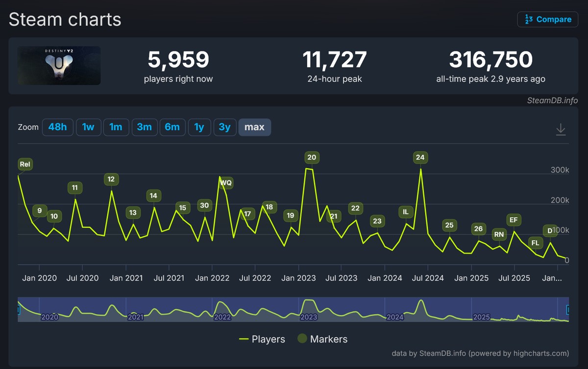Image resolution: width=588 pixels, height=369 pixels.
Task: Set zoom range to 48h
Action: tap(57, 127)
